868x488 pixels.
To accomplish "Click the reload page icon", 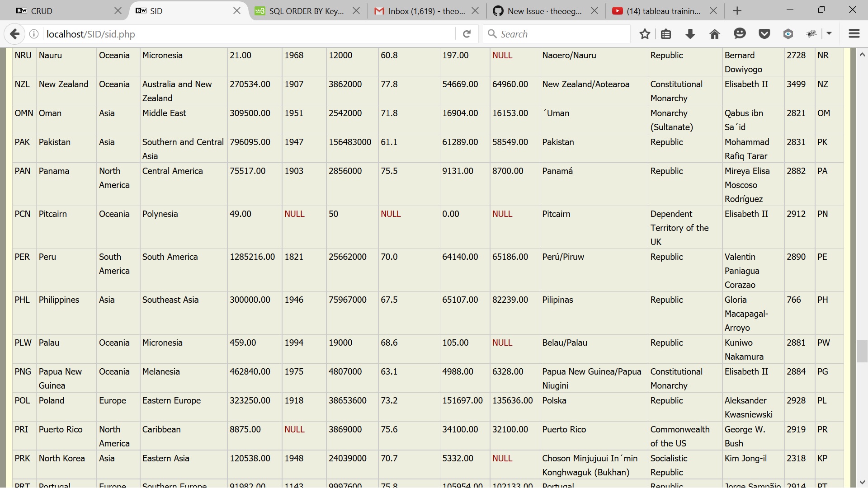I will (x=467, y=34).
